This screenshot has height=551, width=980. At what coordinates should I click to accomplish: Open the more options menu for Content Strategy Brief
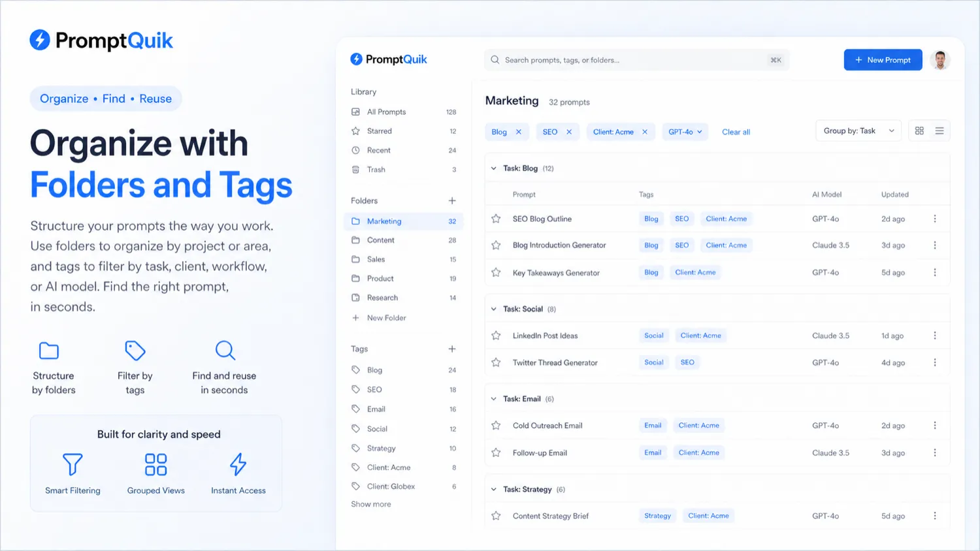(x=935, y=516)
